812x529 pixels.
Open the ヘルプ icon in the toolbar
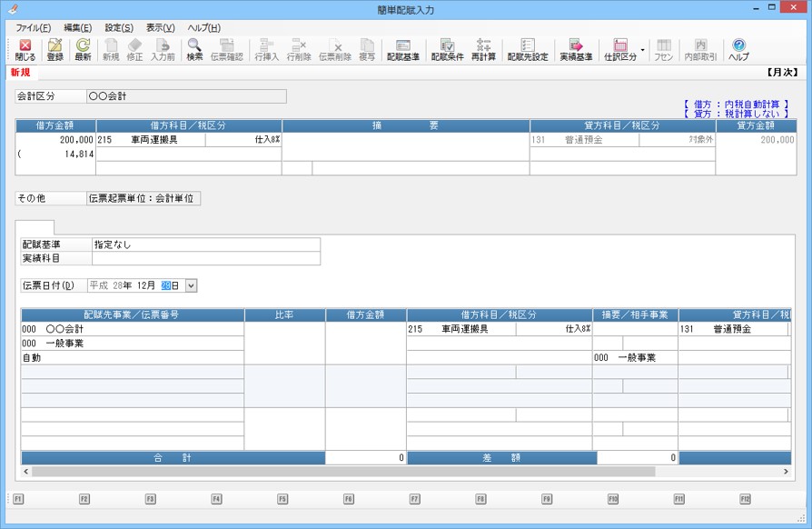738,49
